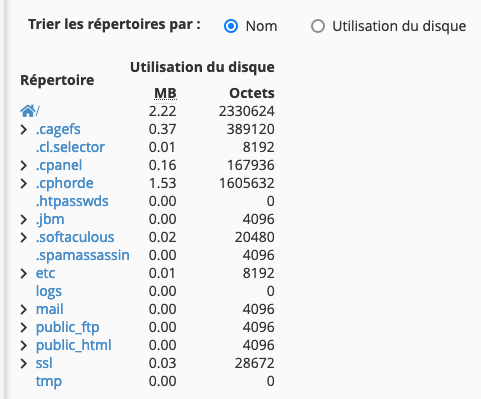Viewport: 481px width, 399px height.
Task: Open the home directory icon
Action: pos(28,111)
